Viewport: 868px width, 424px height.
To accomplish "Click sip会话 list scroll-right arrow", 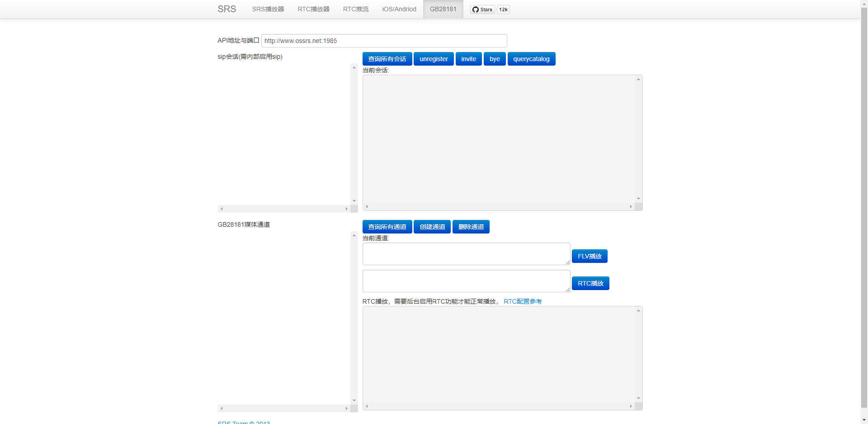I will (x=347, y=209).
